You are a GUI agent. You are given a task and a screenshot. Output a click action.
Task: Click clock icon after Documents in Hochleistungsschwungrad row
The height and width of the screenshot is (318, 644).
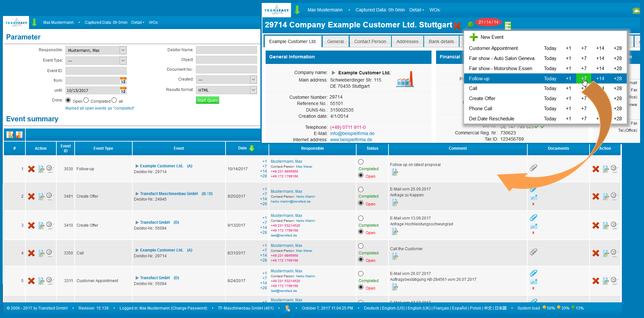[x=614, y=225]
